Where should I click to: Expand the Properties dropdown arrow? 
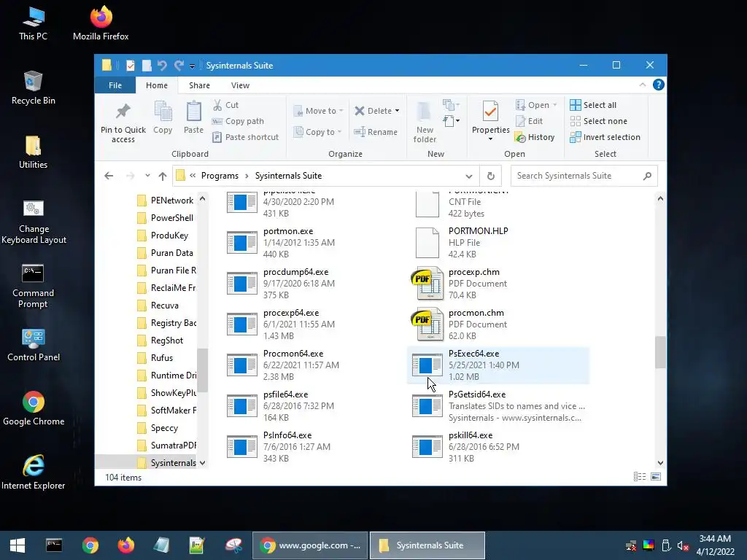(490, 139)
